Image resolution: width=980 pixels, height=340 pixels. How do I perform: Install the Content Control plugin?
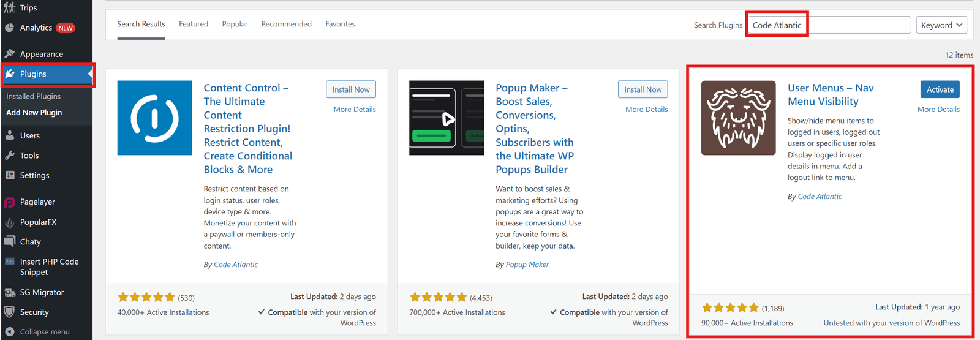coord(351,89)
